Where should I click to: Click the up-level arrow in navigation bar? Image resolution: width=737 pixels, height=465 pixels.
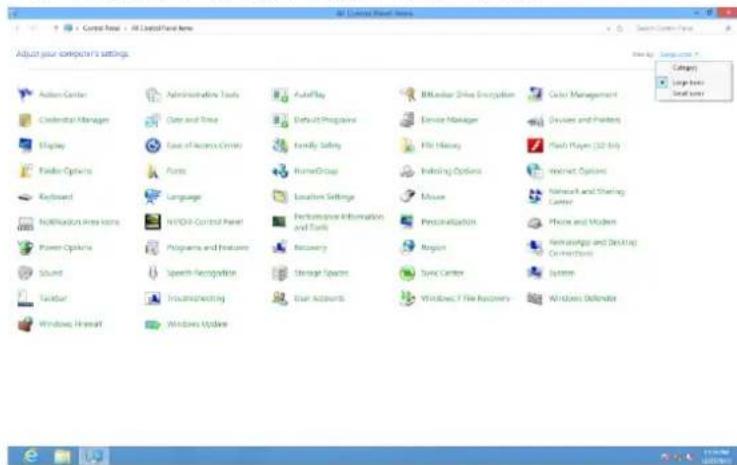pos(55,28)
